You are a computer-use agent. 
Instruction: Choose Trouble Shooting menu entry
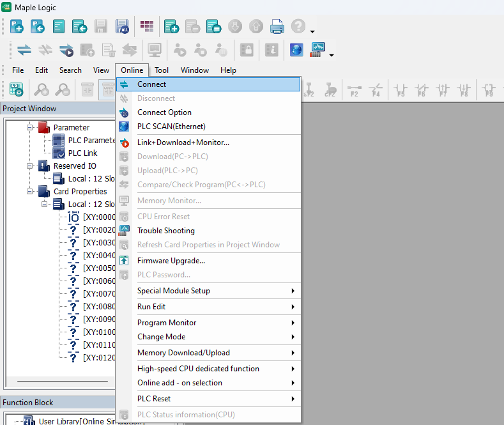click(x=208, y=231)
